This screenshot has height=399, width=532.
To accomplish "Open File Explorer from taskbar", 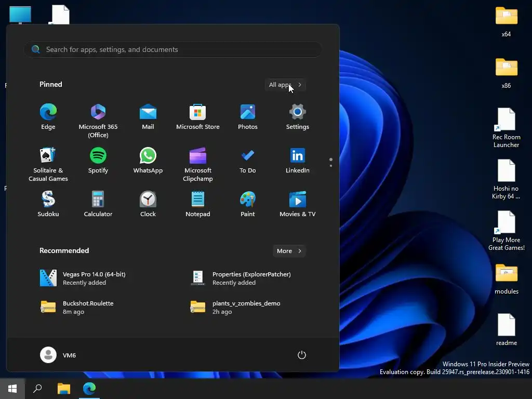I will pyautogui.click(x=64, y=389).
